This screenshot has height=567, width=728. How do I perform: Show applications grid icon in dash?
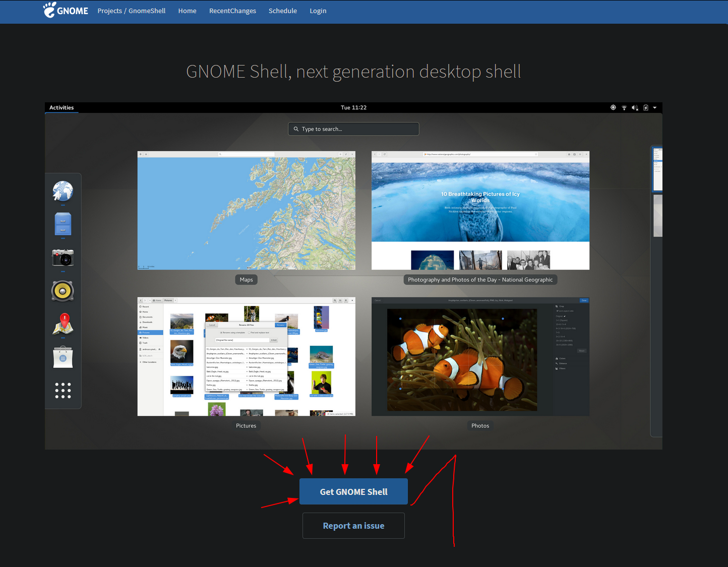(x=63, y=390)
